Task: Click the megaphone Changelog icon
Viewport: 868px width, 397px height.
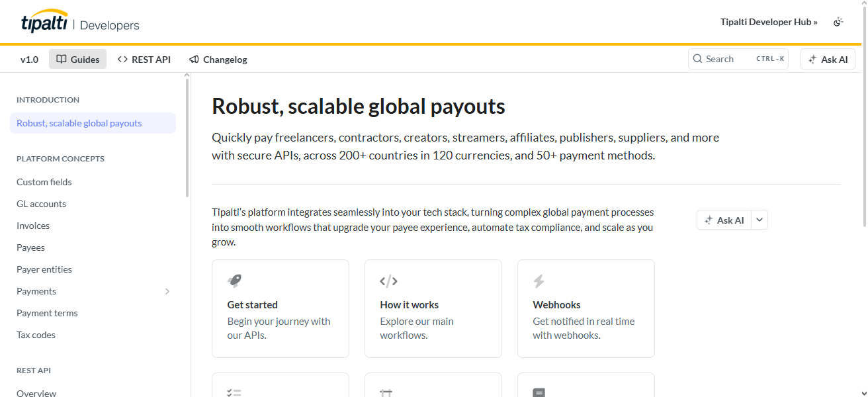Action: (194, 60)
